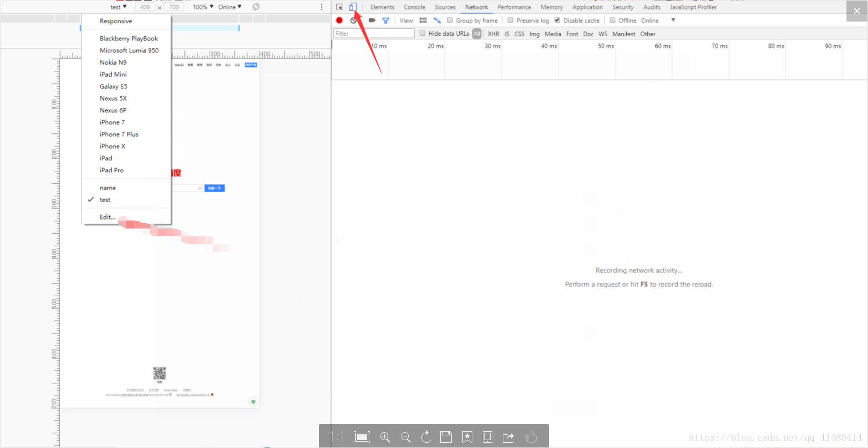The height and width of the screenshot is (448, 868).
Task: Bookmark the image with the star ribbon icon
Action: 467,437
